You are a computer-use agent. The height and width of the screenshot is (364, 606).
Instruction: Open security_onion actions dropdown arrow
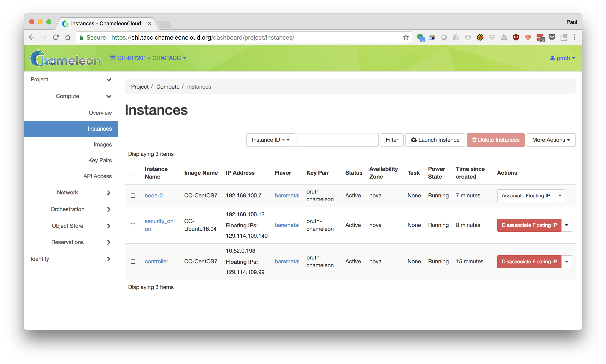pyautogui.click(x=567, y=225)
